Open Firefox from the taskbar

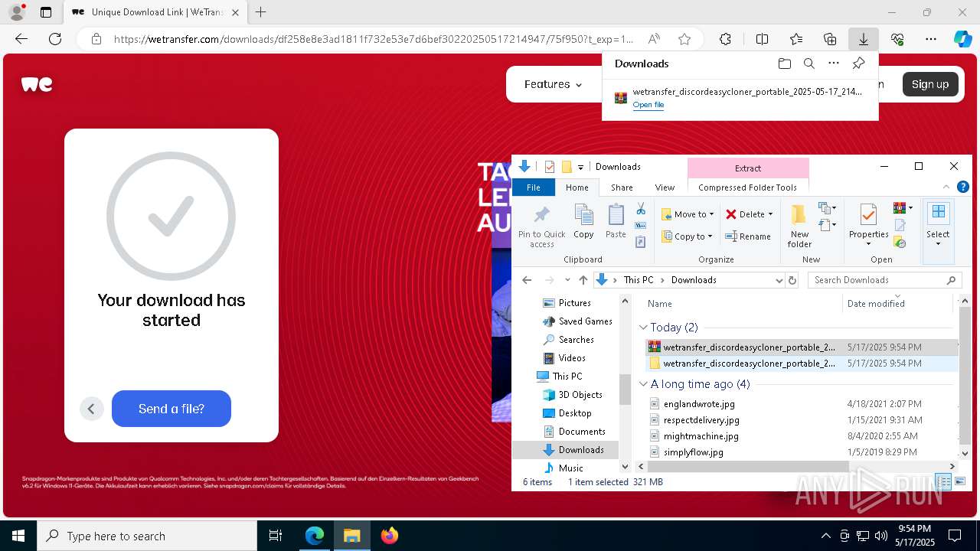pyautogui.click(x=389, y=536)
